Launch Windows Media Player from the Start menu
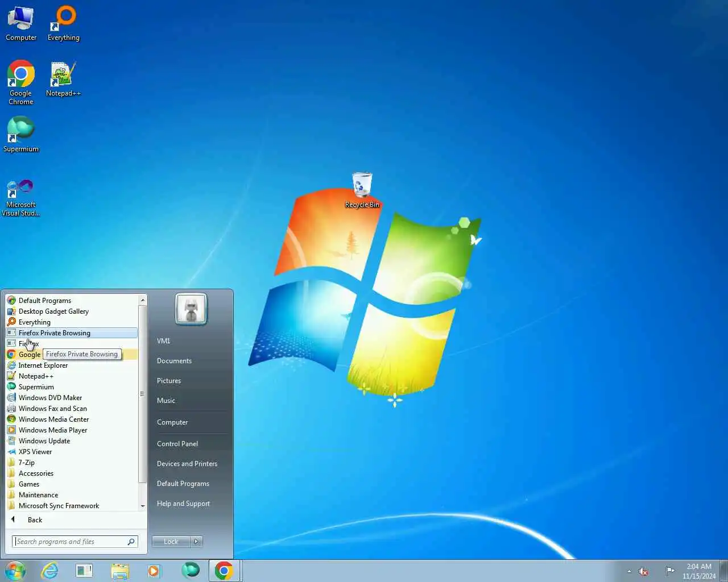The height and width of the screenshot is (582, 728). click(x=72, y=430)
